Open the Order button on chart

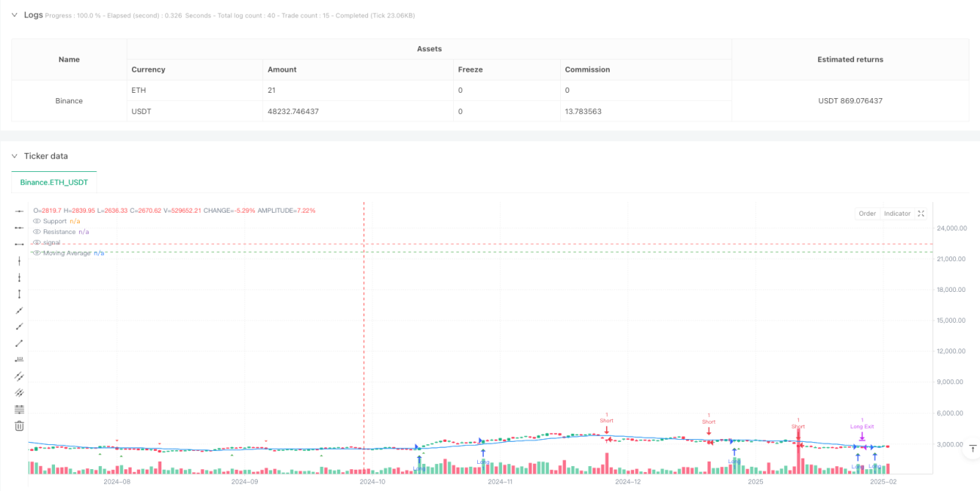point(867,213)
